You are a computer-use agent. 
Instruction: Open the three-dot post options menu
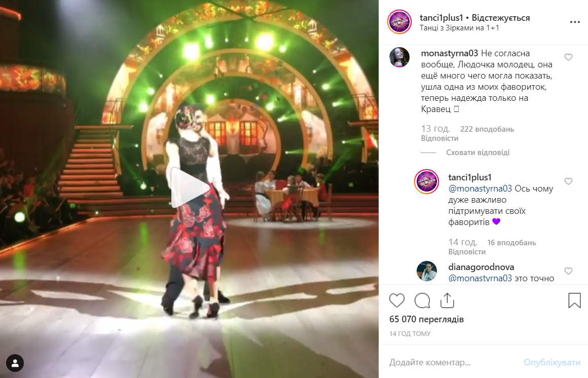click(x=574, y=22)
